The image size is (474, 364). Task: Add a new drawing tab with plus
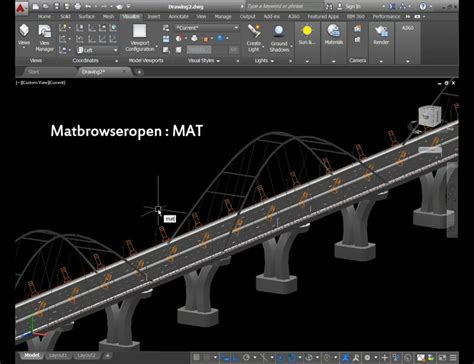point(139,72)
